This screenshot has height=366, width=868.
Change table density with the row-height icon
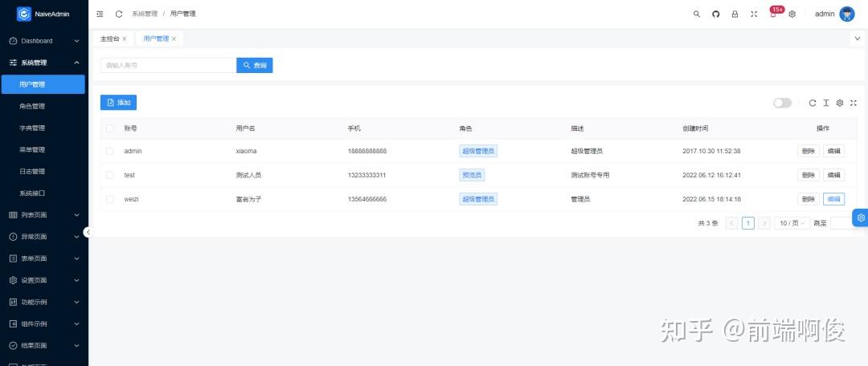coord(826,103)
